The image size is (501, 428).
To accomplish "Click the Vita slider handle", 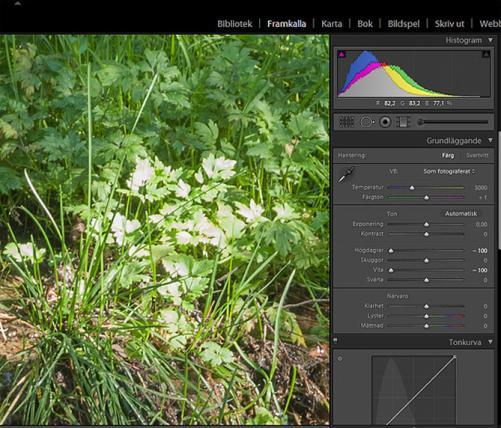I will tap(391, 270).
